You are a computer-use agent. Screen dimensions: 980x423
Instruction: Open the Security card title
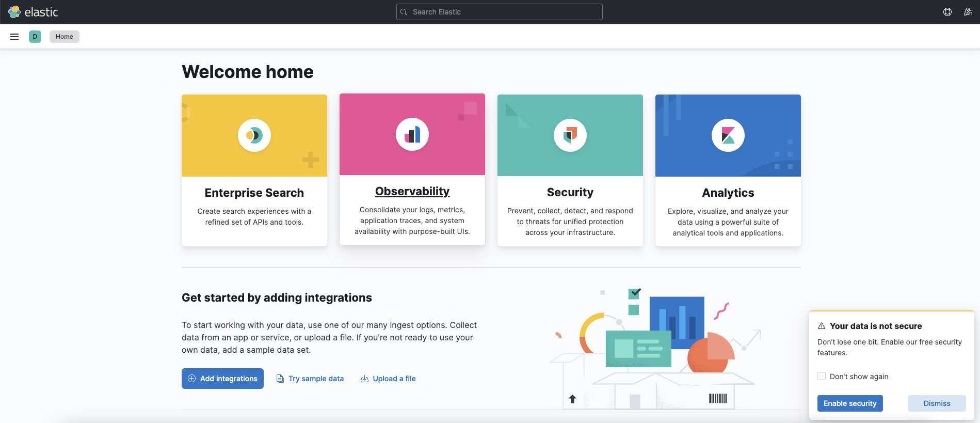(x=570, y=192)
